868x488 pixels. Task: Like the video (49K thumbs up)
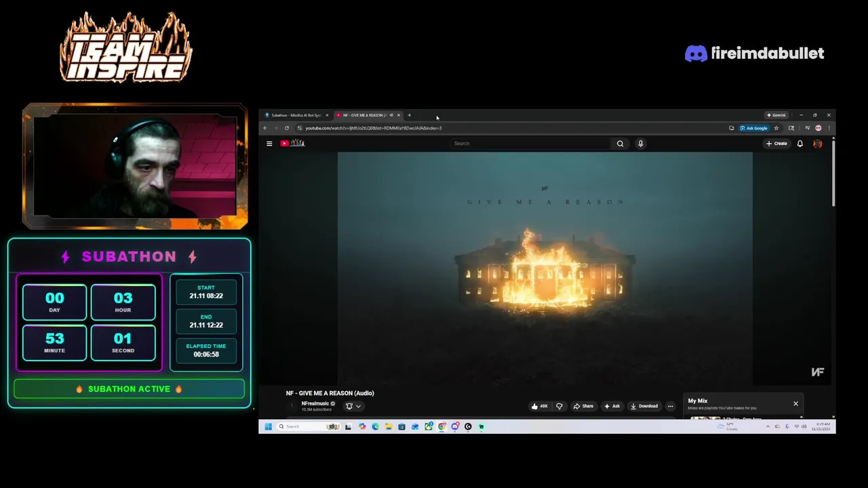coord(540,406)
